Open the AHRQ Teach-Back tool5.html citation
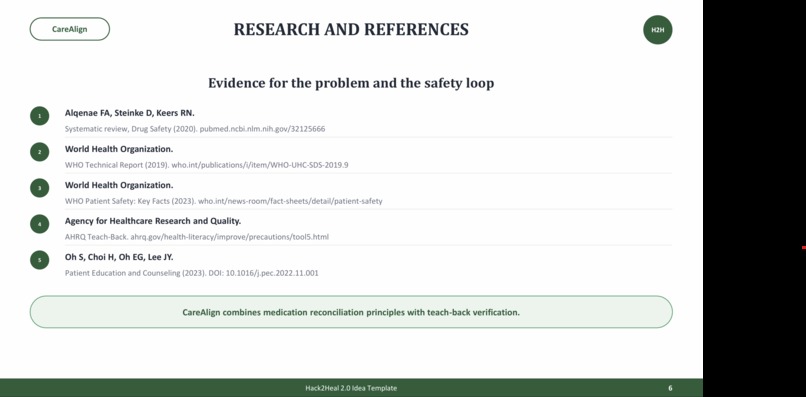806x397 pixels. [x=197, y=237]
